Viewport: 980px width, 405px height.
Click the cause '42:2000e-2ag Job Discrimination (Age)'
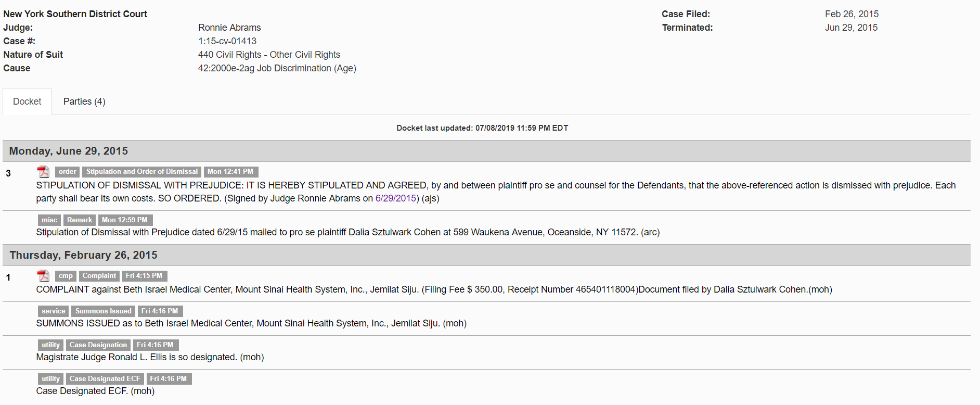click(x=277, y=68)
